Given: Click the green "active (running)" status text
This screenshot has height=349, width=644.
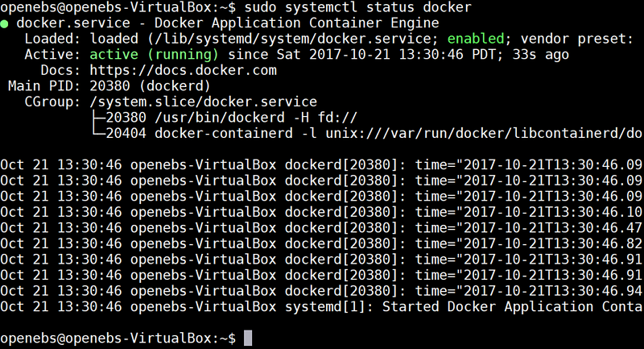Looking at the screenshot, I should 155,55.
